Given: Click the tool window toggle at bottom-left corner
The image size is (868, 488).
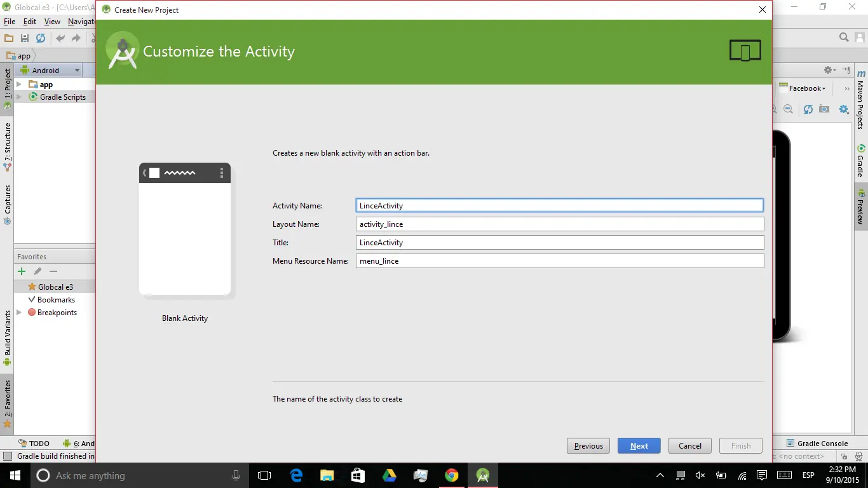Looking at the screenshot, I should (8, 456).
